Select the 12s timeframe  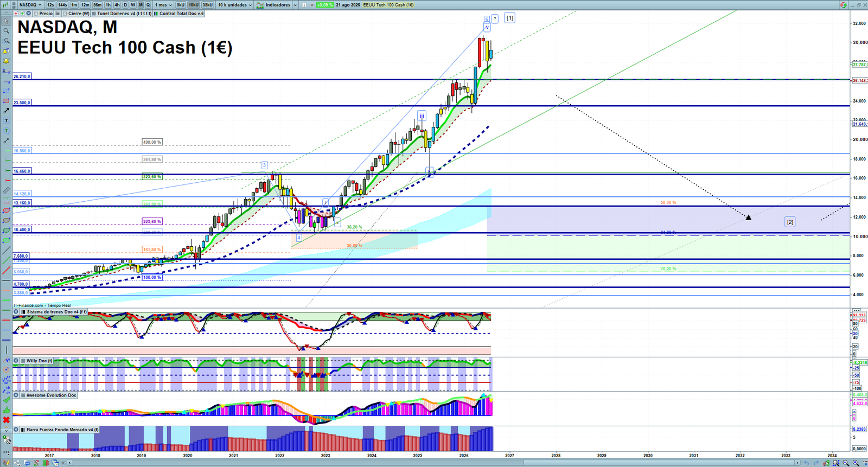50,5
